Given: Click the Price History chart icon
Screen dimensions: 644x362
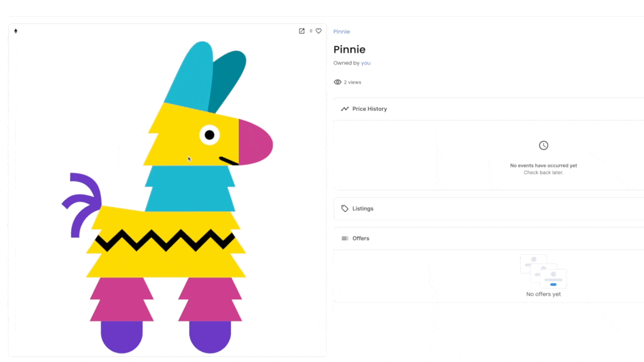Looking at the screenshot, I should point(345,109).
